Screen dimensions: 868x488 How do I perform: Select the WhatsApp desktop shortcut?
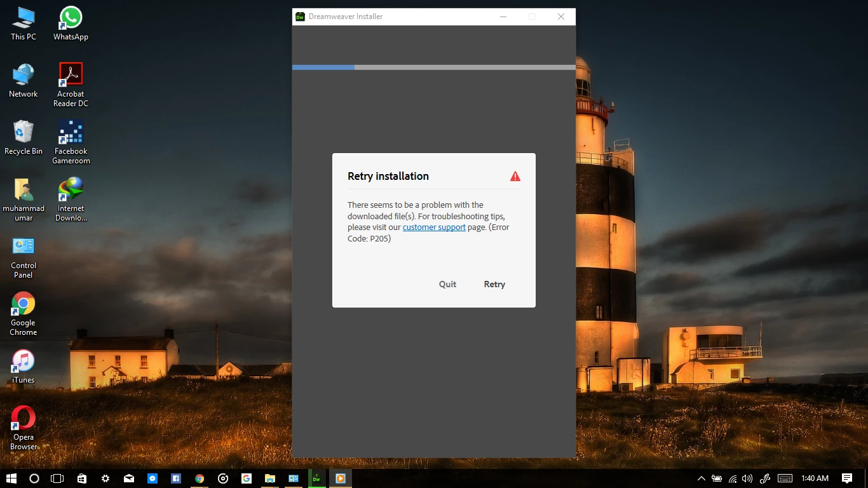pyautogui.click(x=71, y=24)
